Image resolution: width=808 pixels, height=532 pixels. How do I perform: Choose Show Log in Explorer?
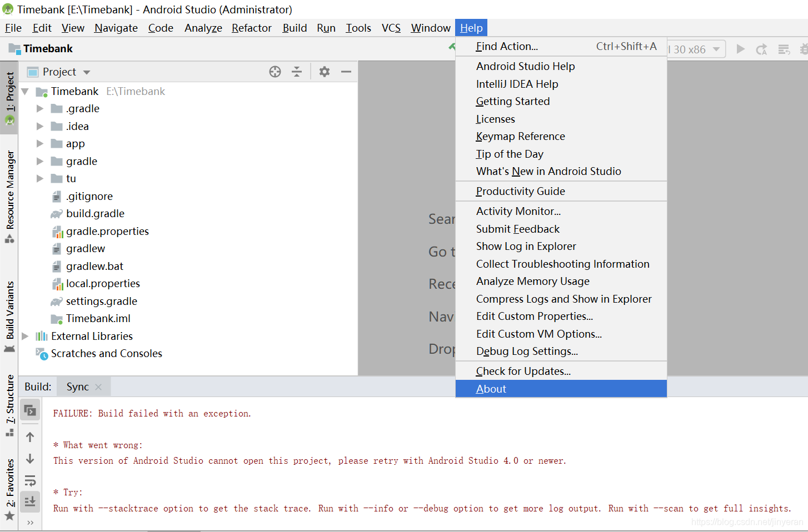coord(561,246)
